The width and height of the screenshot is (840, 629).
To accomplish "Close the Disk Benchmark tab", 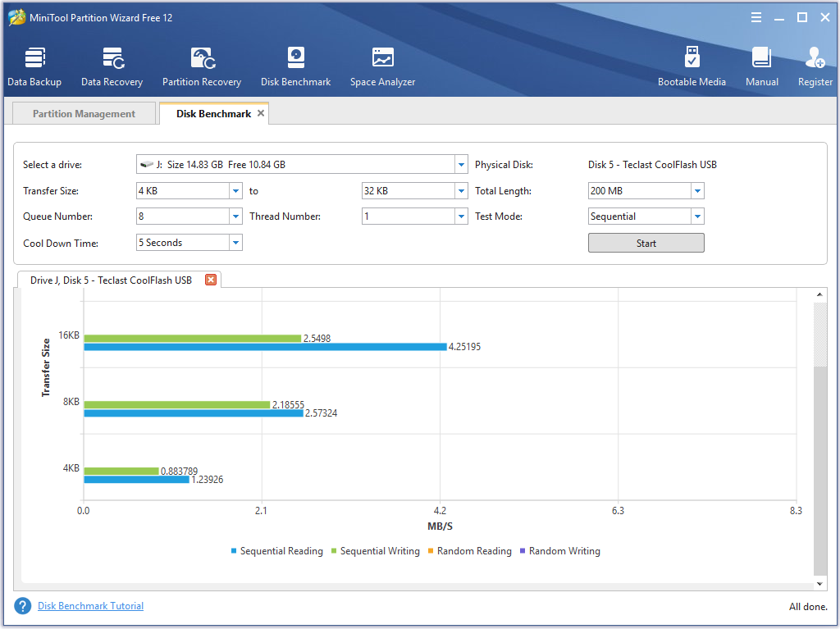I will click(261, 113).
